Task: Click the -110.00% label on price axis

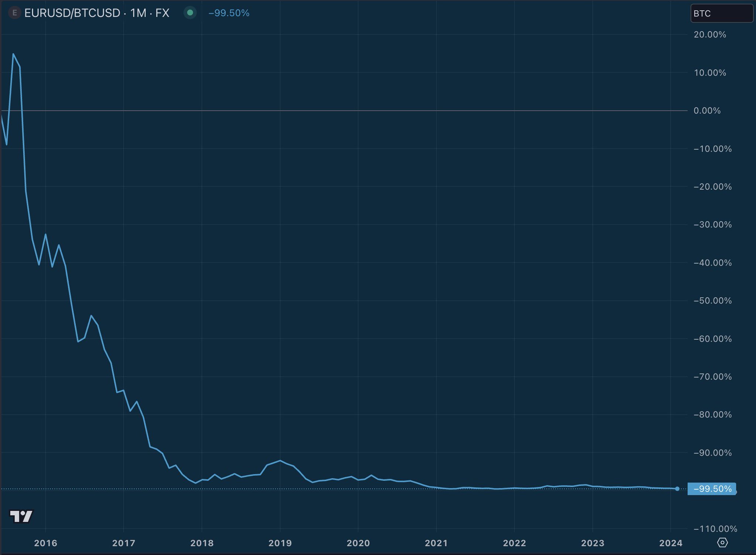Action: 715,529
